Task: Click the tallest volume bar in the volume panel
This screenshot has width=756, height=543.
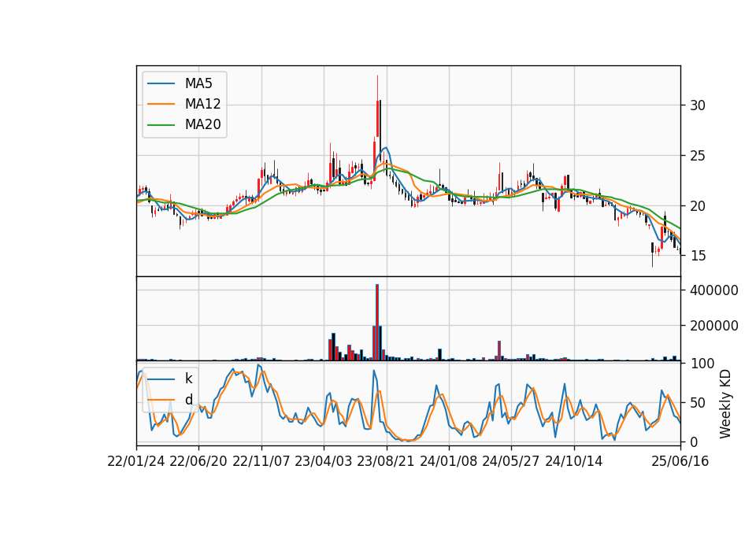Action: click(377, 323)
